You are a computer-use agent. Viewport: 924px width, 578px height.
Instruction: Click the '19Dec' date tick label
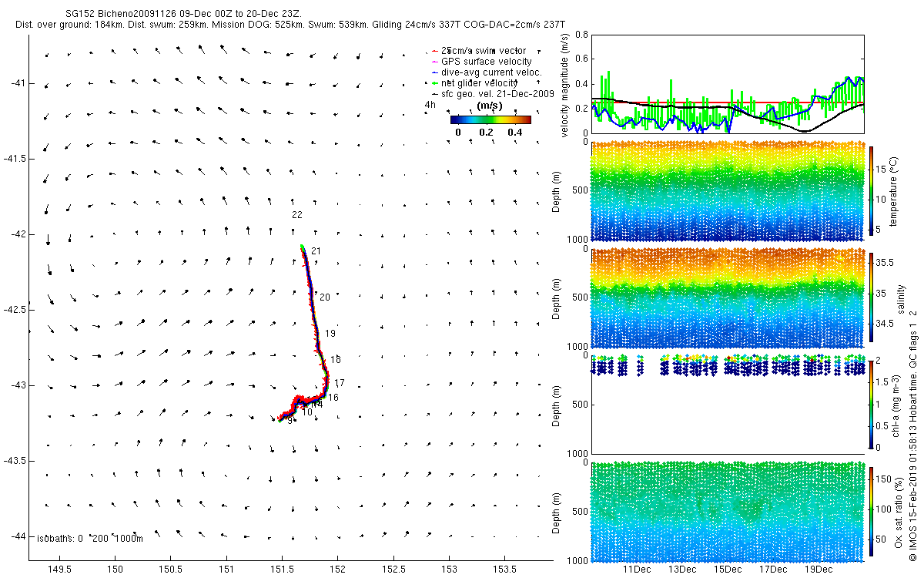[x=819, y=570]
